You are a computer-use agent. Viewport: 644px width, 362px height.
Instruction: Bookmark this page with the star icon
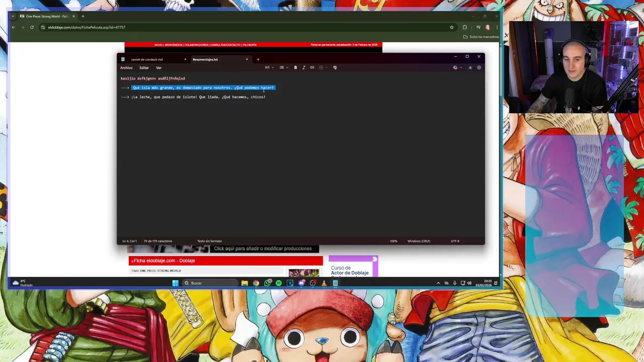[451, 27]
